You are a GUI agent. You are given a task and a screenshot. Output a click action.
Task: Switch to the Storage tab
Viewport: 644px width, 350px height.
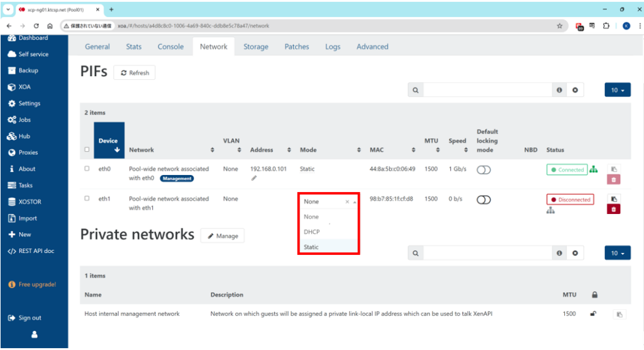255,47
